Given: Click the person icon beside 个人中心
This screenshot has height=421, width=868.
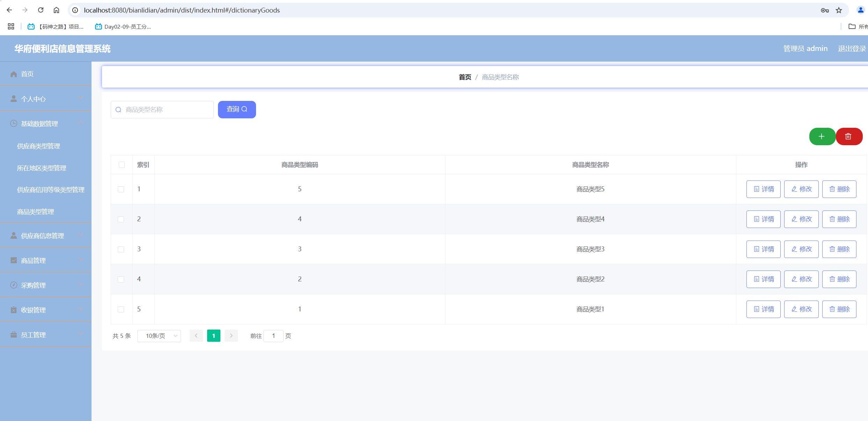Looking at the screenshot, I should [14, 99].
